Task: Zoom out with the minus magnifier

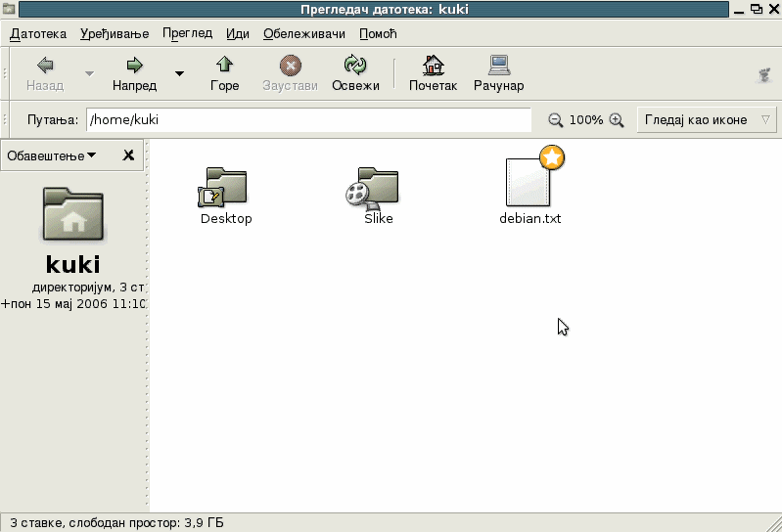Action: click(x=555, y=120)
